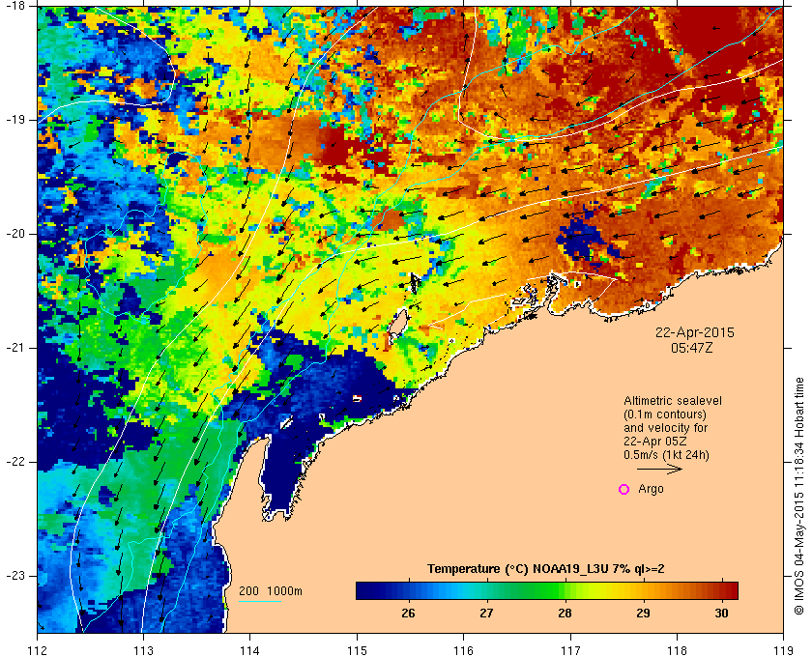
Task: Click the cyan 200 1000m depth contour legend line
Action: coord(260,601)
